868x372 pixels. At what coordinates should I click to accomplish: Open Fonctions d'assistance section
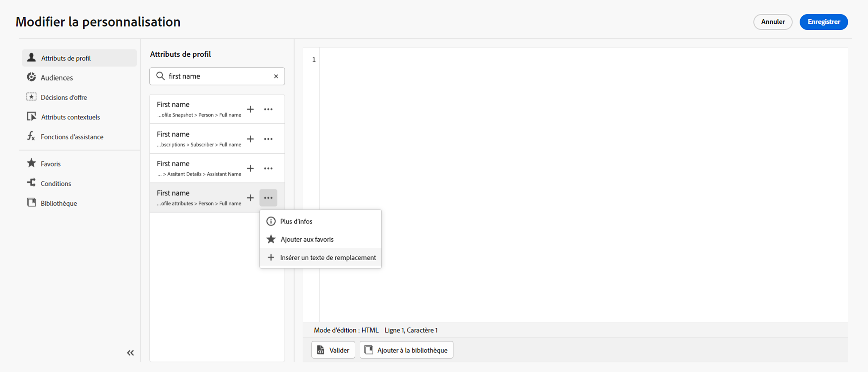click(72, 137)
